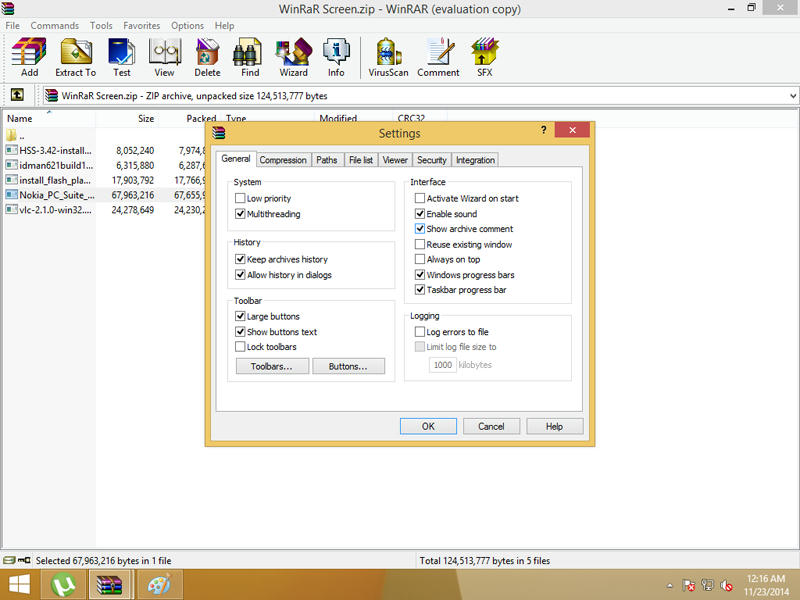Open the Favorites menu
This screenshot has width=800, height=600.
tap(141, 26)
